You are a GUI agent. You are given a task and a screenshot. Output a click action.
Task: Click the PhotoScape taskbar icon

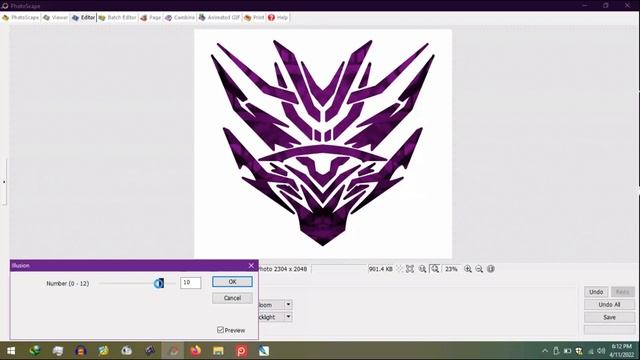point(173,351)
